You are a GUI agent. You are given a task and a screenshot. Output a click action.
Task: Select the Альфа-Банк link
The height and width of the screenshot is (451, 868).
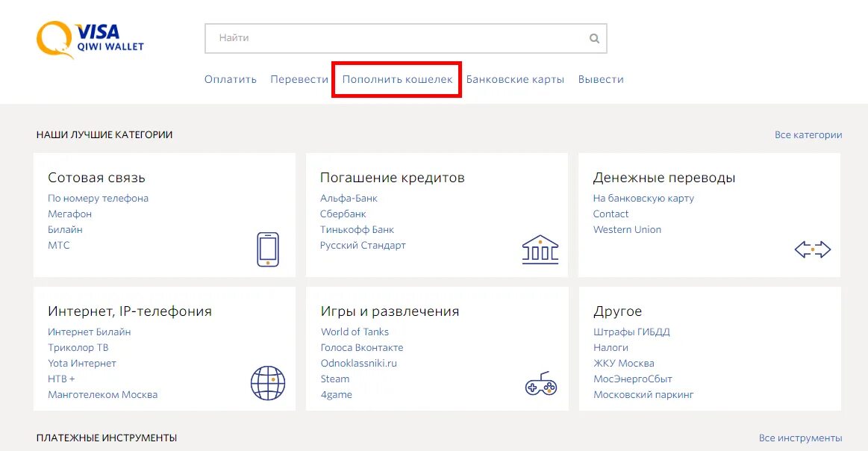tap(349, 198)
